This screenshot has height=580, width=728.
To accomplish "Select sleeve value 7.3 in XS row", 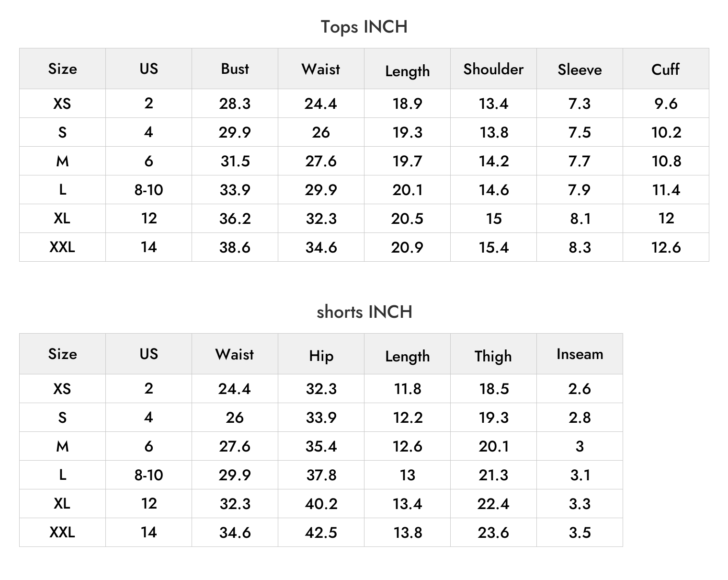I will (580, 104).
